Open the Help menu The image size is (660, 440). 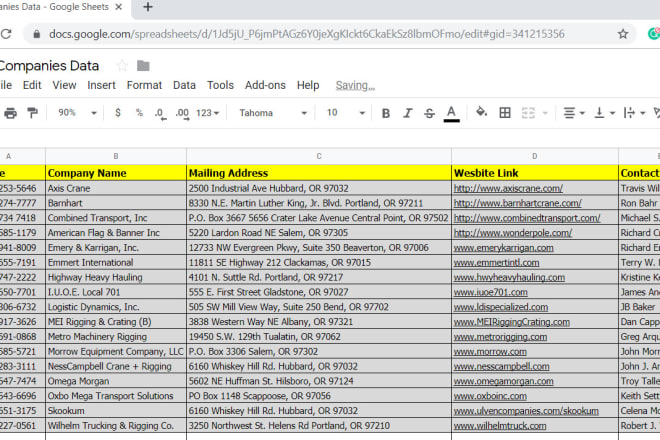308,85
